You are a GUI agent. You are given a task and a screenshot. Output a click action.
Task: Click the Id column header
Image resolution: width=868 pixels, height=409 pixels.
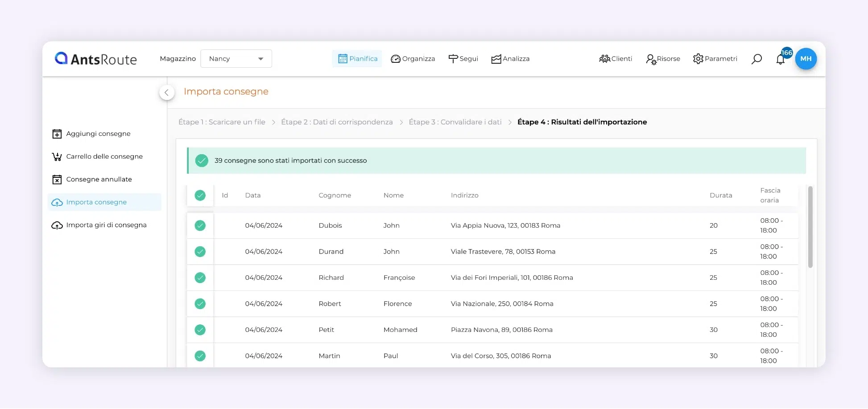pyautogui.click(x=225, y=196)
